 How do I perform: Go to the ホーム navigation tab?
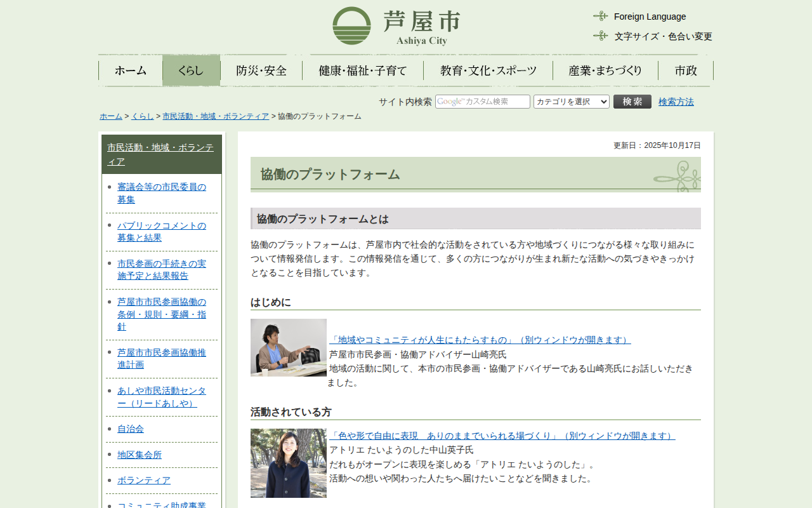click(131, 70)
